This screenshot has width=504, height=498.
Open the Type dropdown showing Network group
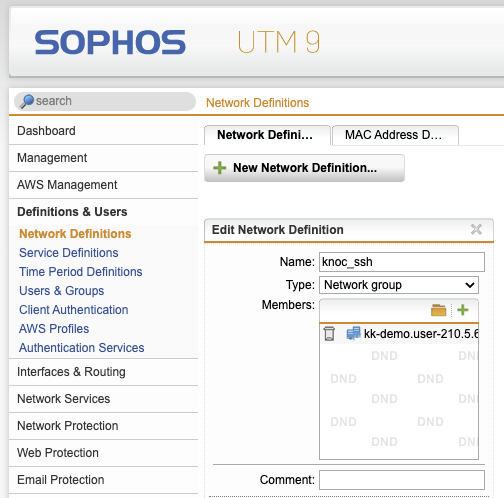tap(399, 285)
